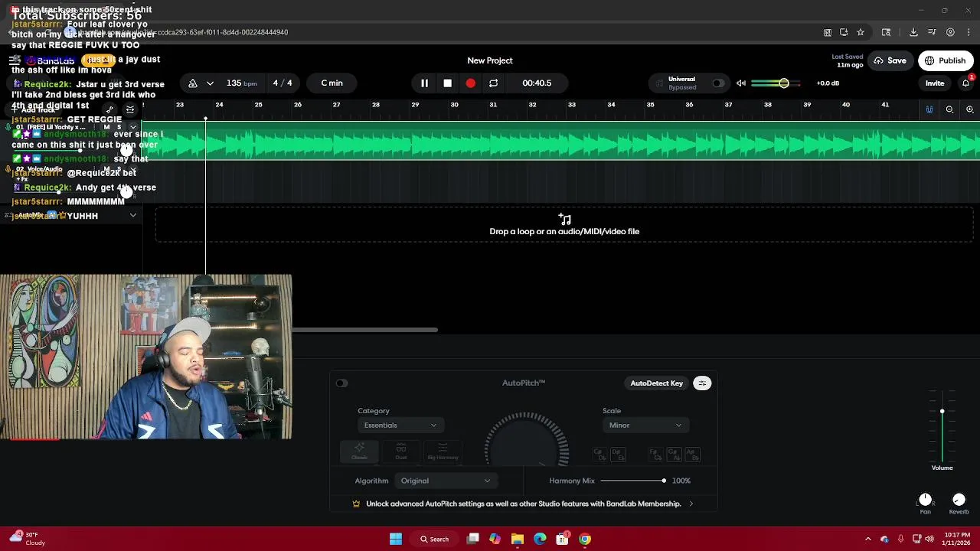Select the Classic AutoPitch preset
Viewport: 980px width, 551px height.
(359, 452)
